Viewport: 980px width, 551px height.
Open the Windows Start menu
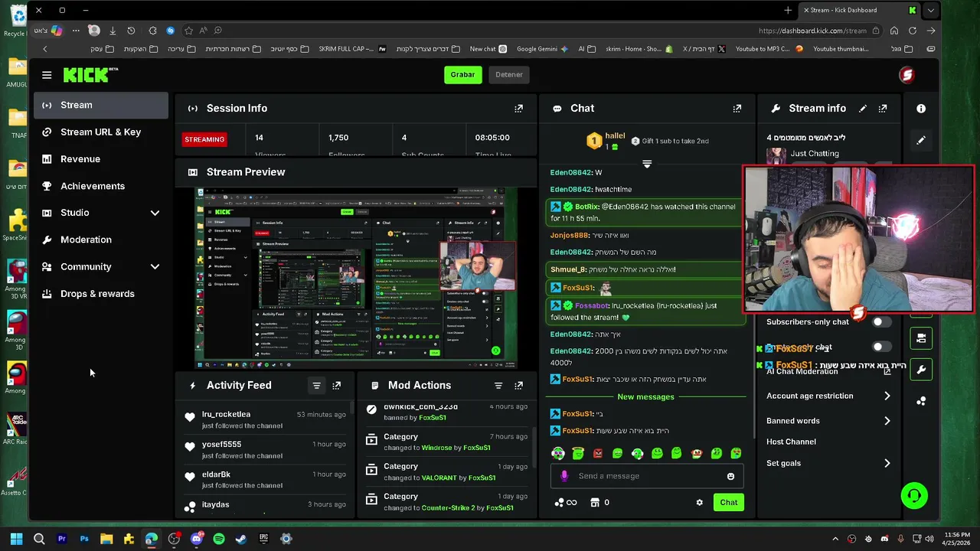pos(16,539)
